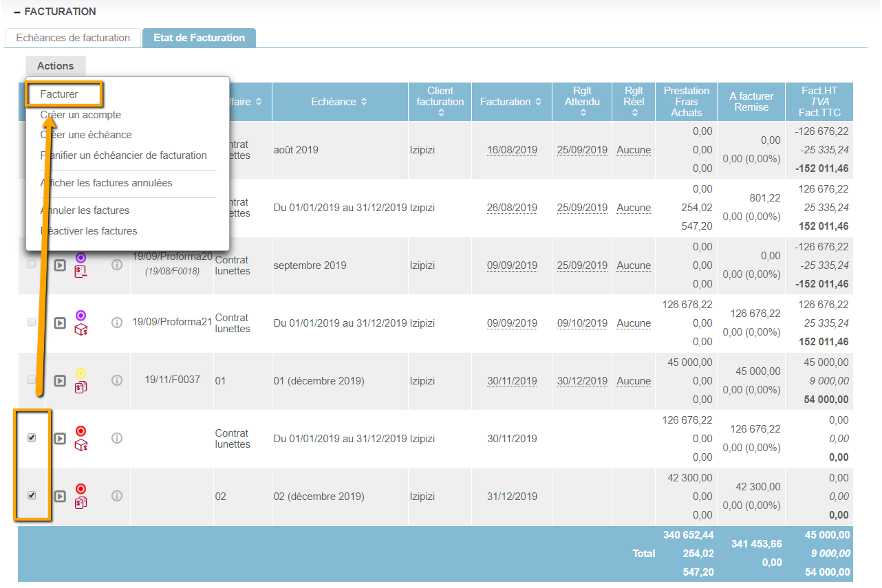Select Afficher les factures annulées in the menu

coord(107,183)
